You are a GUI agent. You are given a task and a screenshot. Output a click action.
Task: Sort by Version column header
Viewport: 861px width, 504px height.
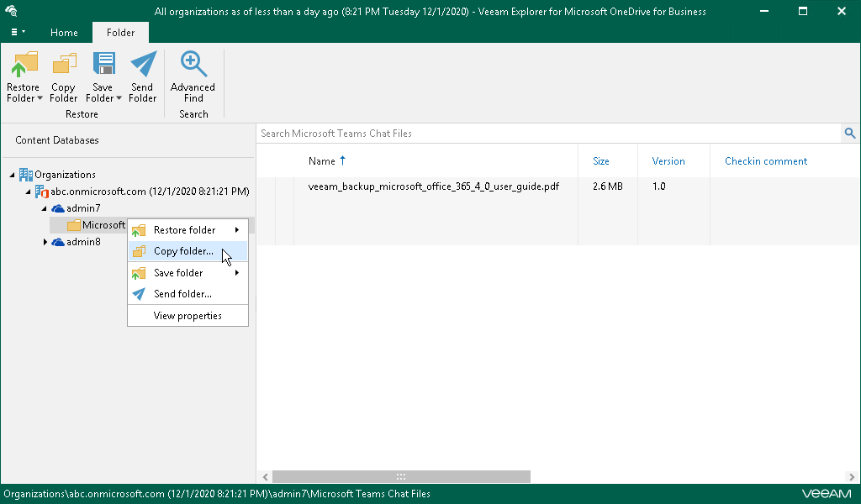tap(668, 160)
